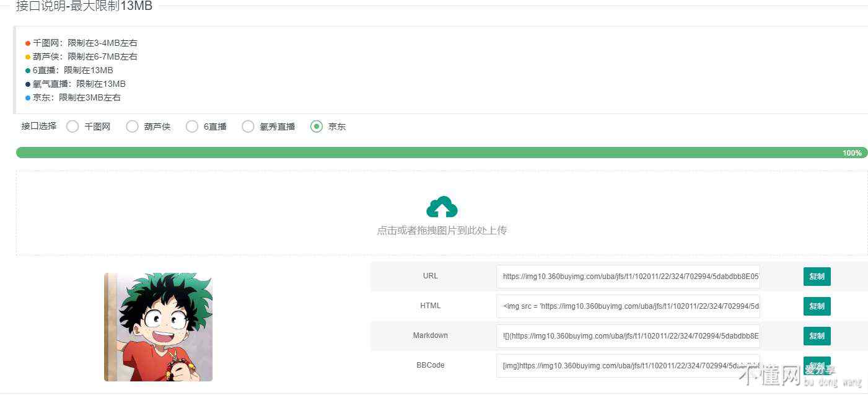Focus the HTML img code field
Image resolution: width=868 pixels, height=395 pixels.
(628, 306)
